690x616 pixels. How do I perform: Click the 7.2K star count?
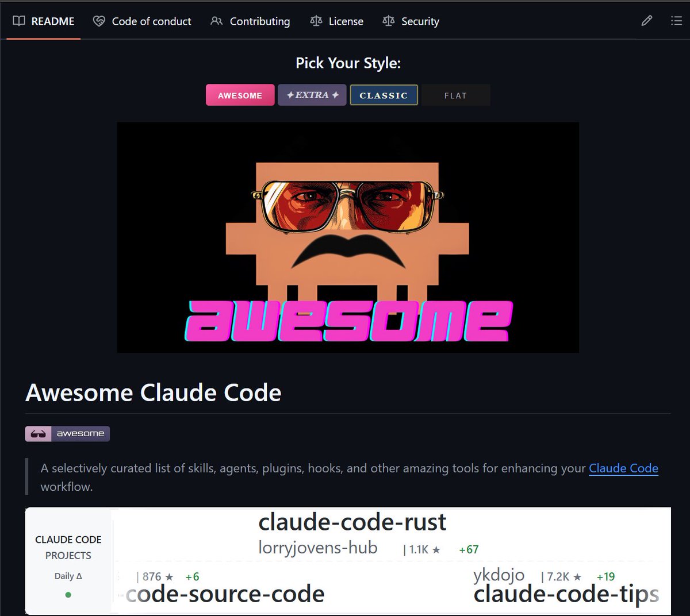(561, 577)
